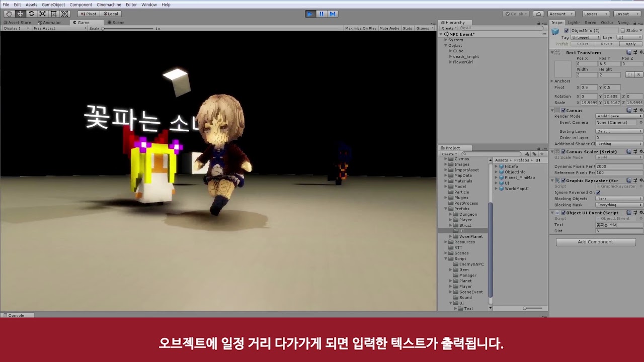
Task: Click the prefab Apply button
Action: point(630,44)
